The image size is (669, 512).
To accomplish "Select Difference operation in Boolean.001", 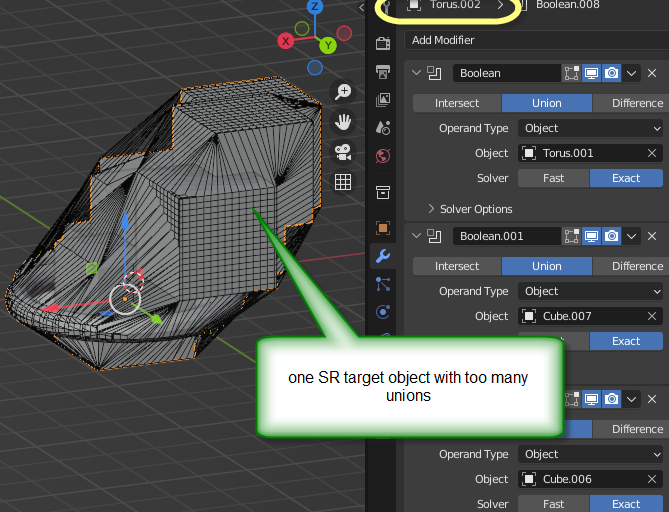I will click(x=631, y=266).
